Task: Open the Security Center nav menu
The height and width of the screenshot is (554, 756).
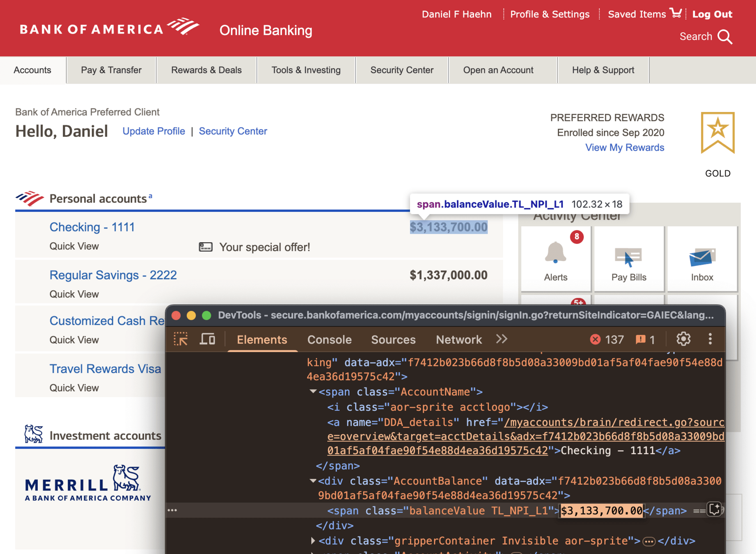Action: (402, 70)
